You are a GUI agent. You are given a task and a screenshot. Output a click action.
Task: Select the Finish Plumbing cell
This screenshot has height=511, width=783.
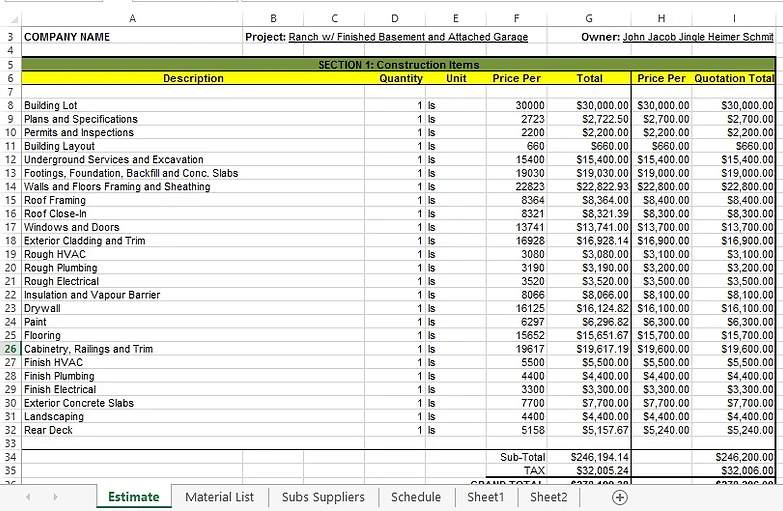[193, 376]
